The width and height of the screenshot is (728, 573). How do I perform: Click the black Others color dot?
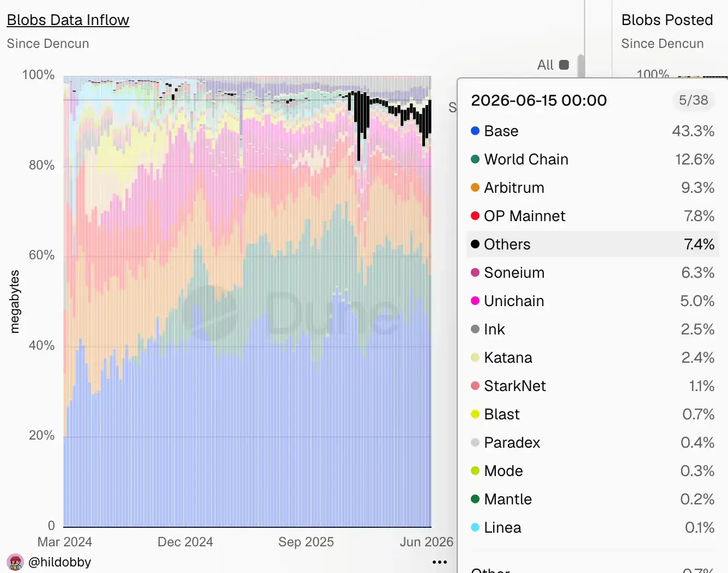click(x=475, y=244)
